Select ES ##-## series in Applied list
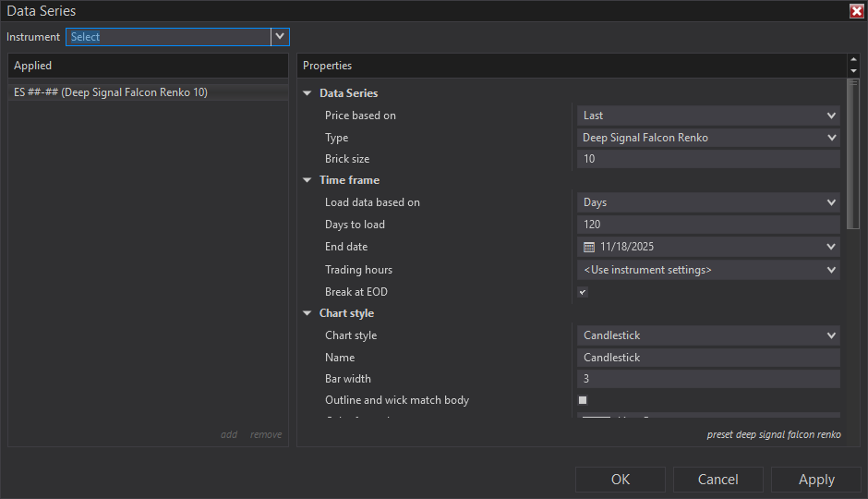Screen dimensions: 868x499 point(111,92)
